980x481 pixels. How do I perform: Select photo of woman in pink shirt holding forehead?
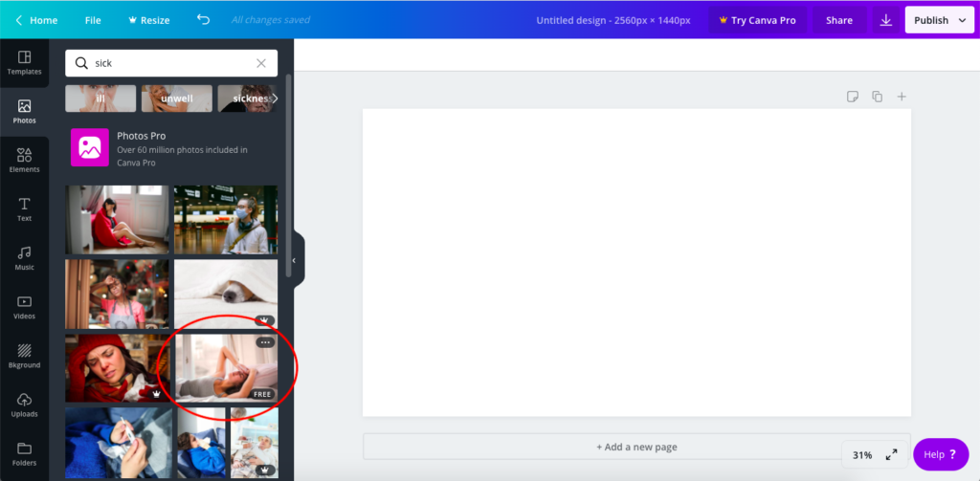117,295
